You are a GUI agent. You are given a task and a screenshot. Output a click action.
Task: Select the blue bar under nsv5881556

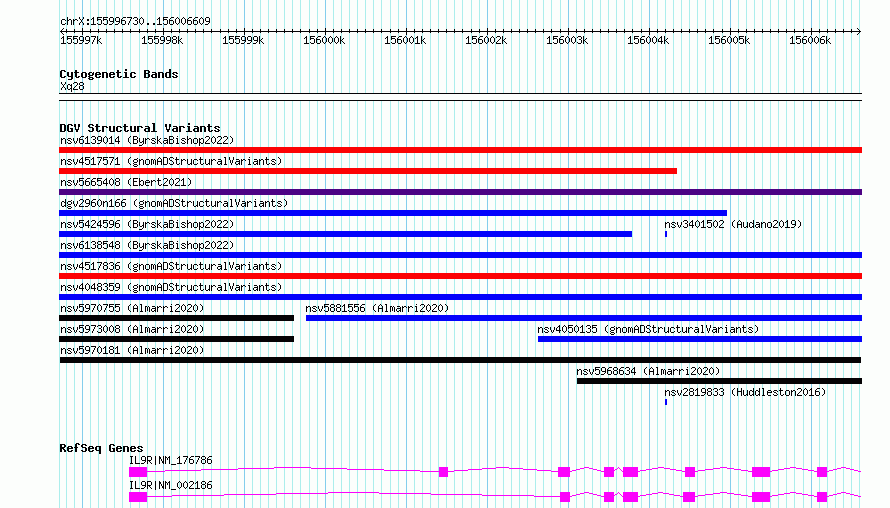(x=584, y=318)
